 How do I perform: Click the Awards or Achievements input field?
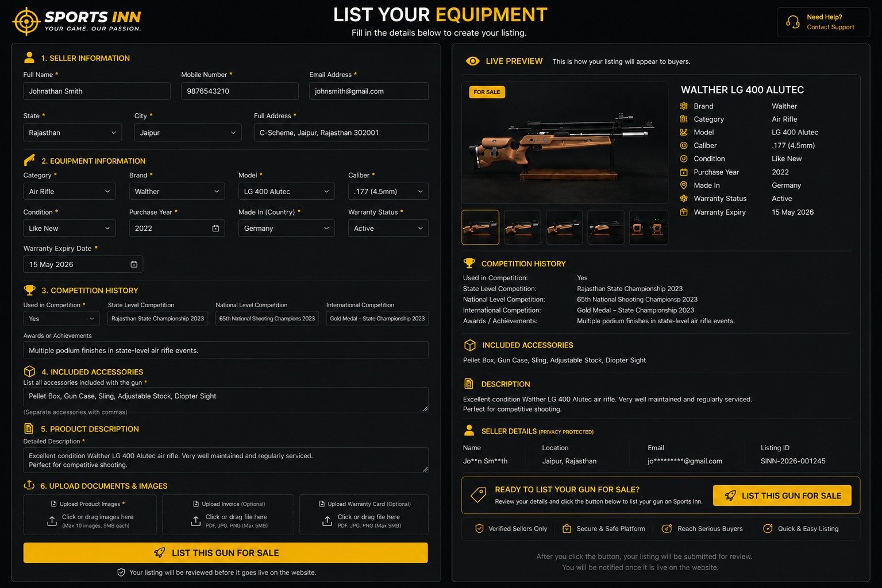pos(226,350)
